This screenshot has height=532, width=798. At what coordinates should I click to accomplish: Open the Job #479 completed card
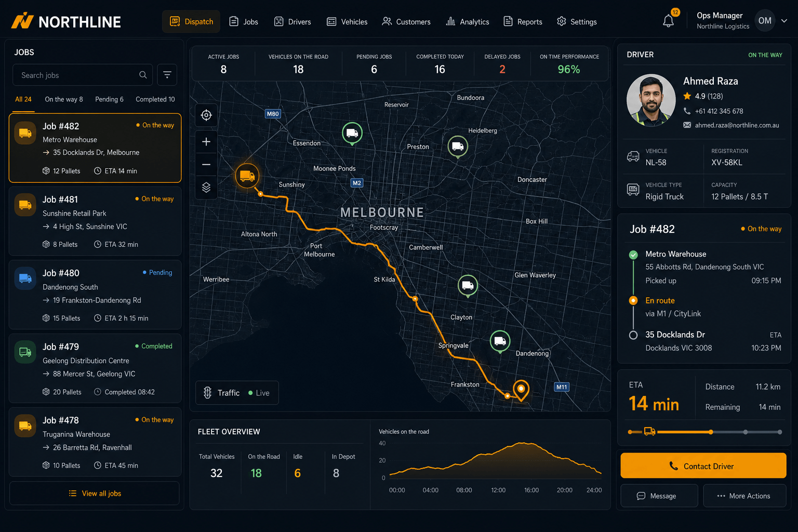95,368
